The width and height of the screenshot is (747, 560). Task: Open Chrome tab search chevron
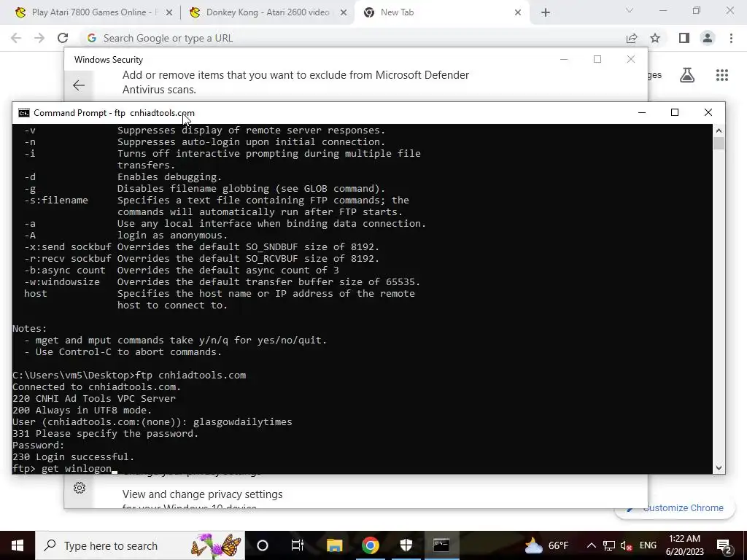pyautogui.click(x=630, y=10)
